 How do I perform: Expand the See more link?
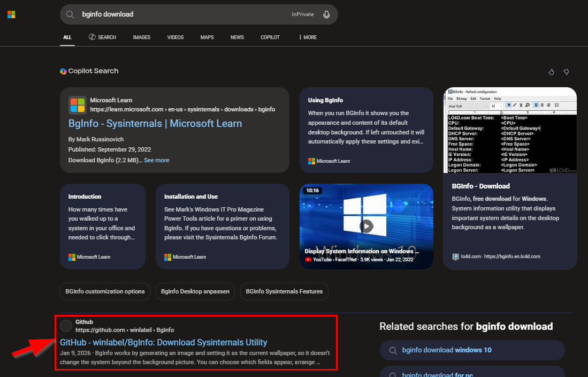(x=156, y=160)
